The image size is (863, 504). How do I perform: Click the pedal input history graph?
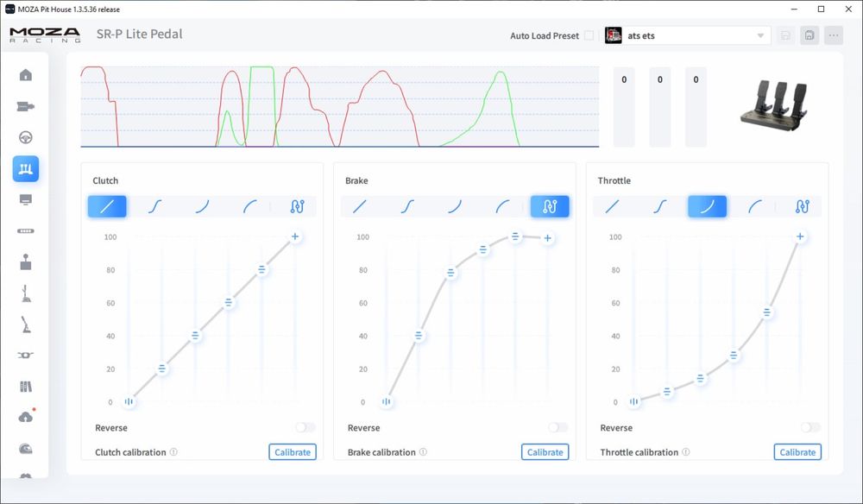[339, 107]
